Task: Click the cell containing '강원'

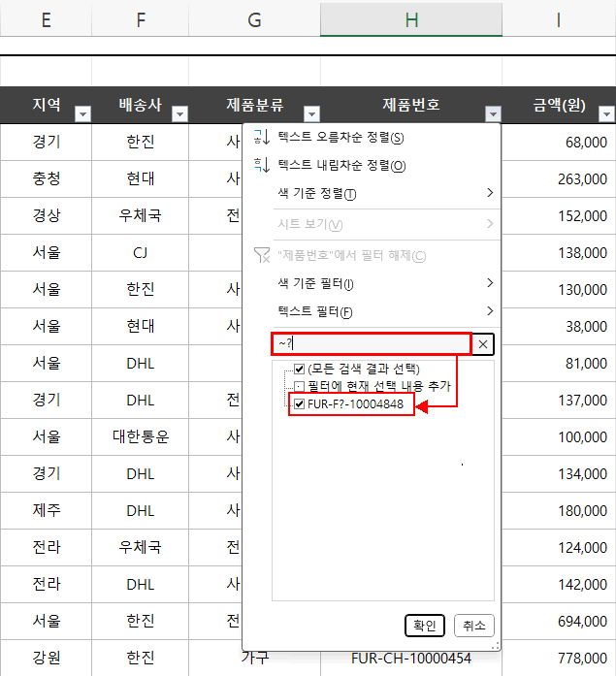Action: click(x=47, y=658)
